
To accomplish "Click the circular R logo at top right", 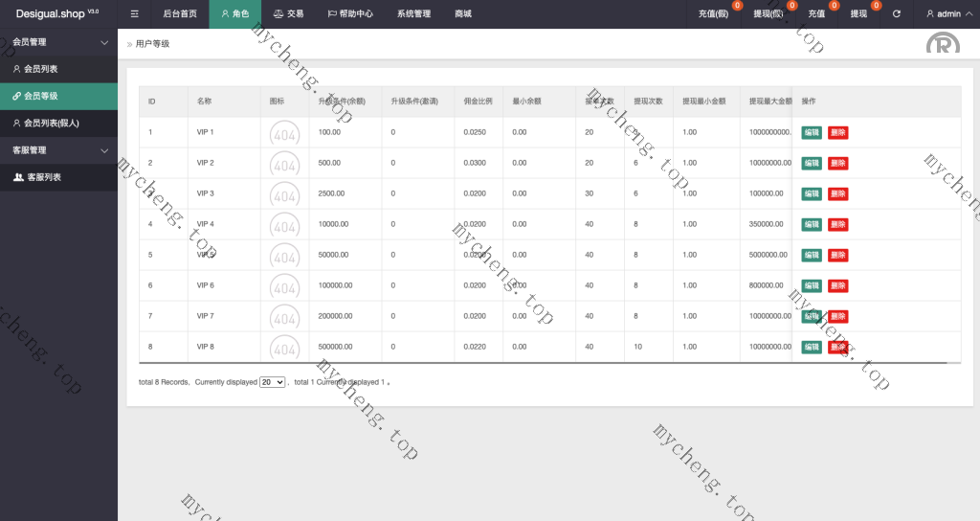I will (x=942, y=44).
